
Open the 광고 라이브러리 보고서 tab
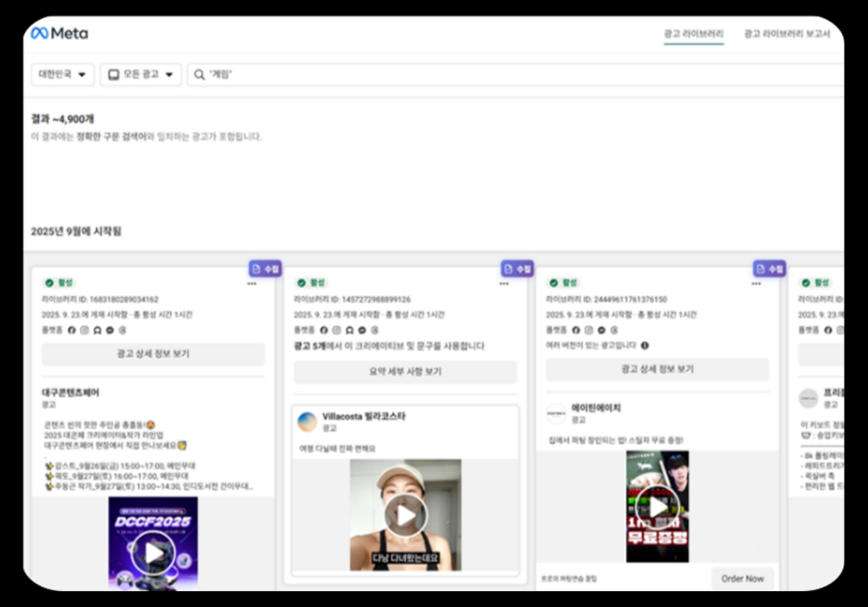click(x=787, y=34)
